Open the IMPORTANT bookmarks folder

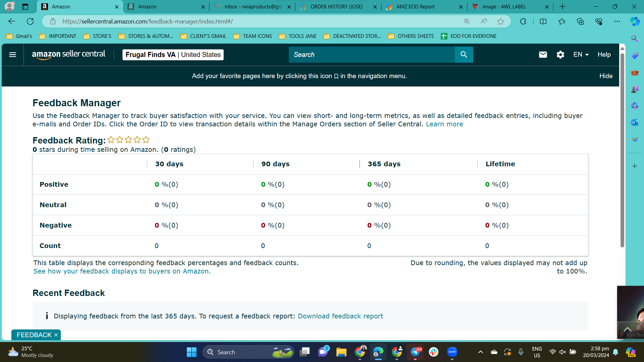pyautogui.click(x=58, y=36)
